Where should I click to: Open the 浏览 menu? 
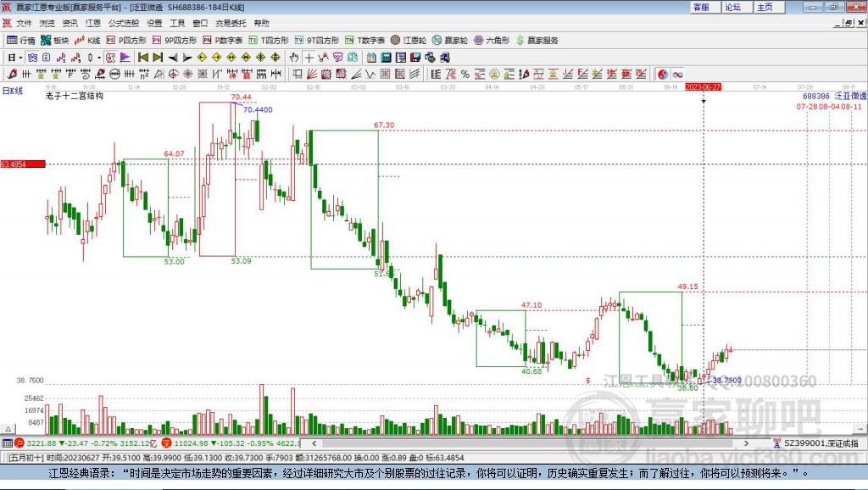click(47, 23)
